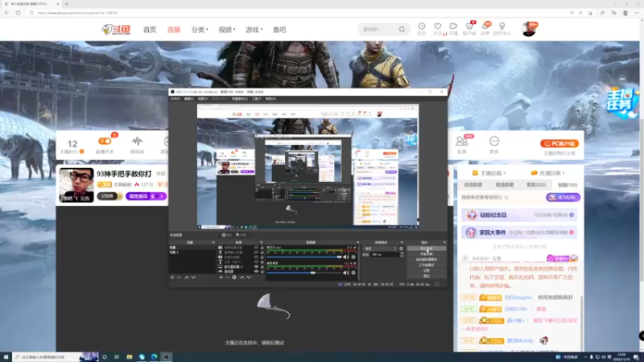This screenshot has height=362, width=644.
Task: Open source properties gear in OBS sources panel
Action: (x=234, y=278)
